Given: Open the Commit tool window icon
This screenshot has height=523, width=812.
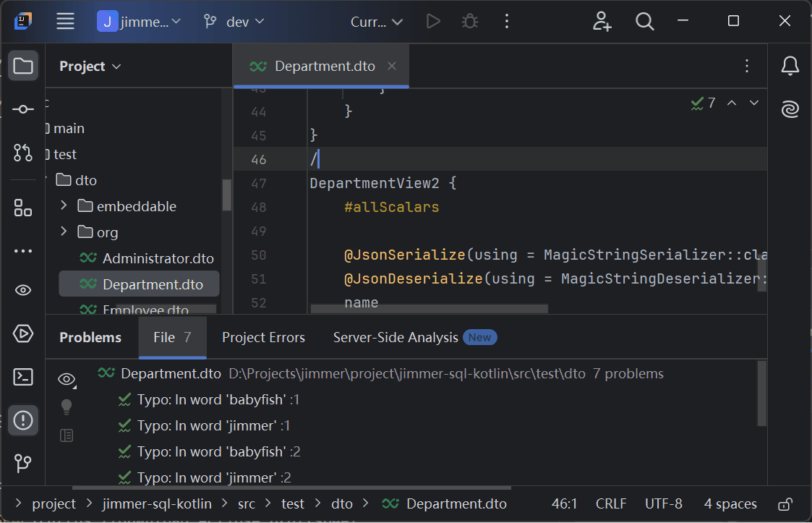Looking at the screenshot, I should (x=23, y=109).
